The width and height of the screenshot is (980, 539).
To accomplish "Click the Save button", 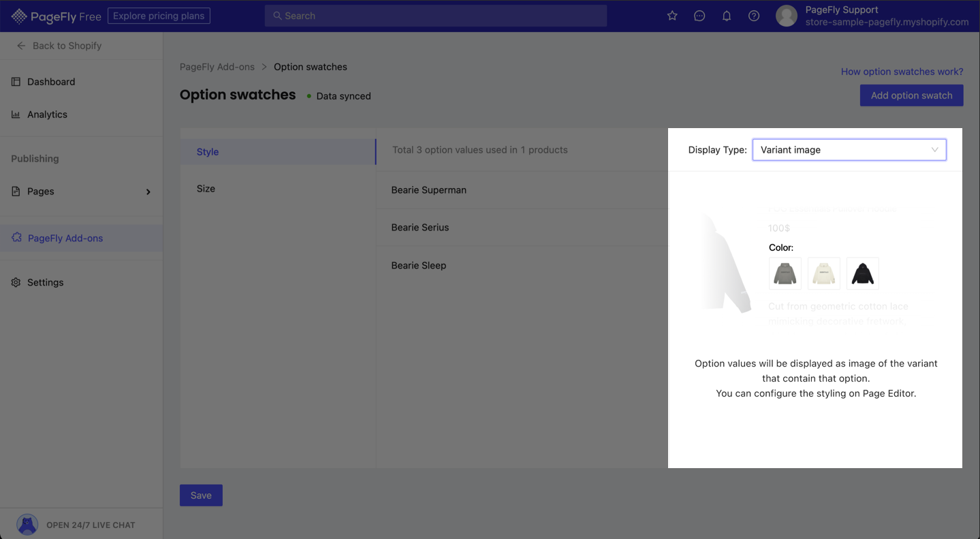I will (201, 495).
